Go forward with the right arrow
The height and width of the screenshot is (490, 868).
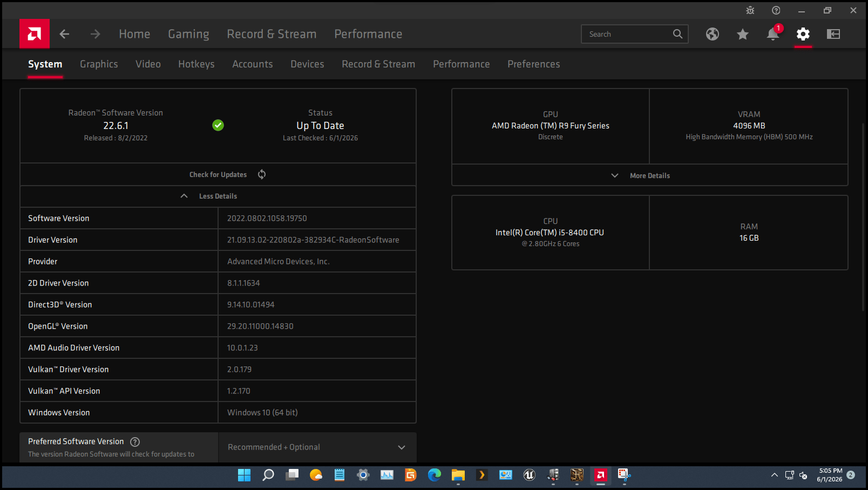tap(95, 34)
